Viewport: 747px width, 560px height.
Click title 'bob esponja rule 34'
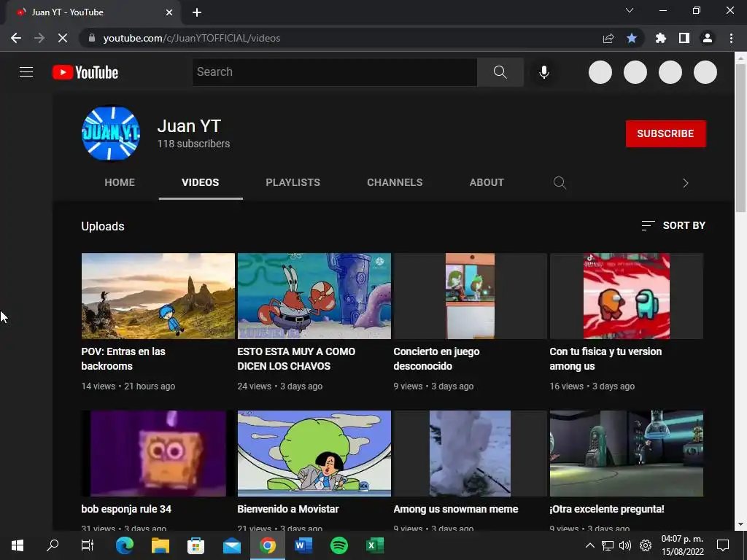point(126,509)
